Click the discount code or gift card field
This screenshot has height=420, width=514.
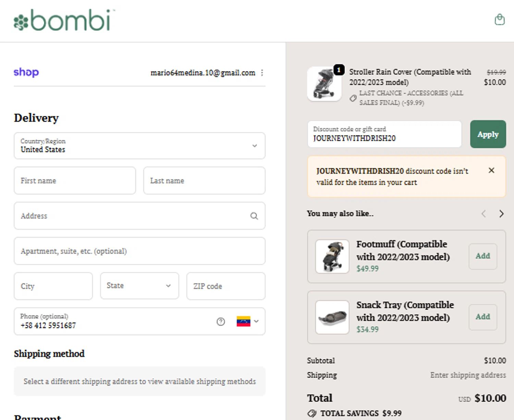(x=384, y=134)
